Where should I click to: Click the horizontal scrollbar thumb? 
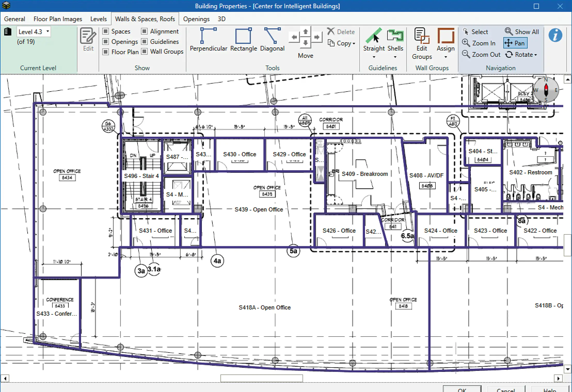click(261, 378)
